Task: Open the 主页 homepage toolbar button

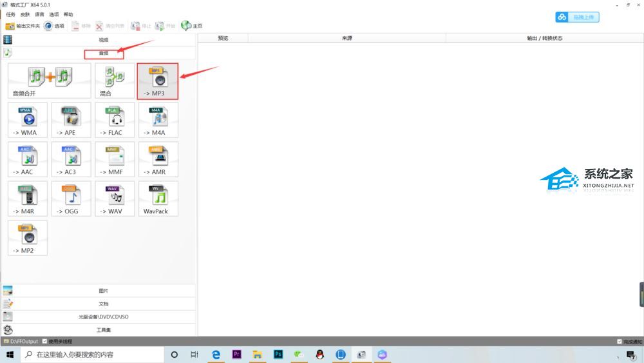Action: pyautogui.click(x=192, y=26)
